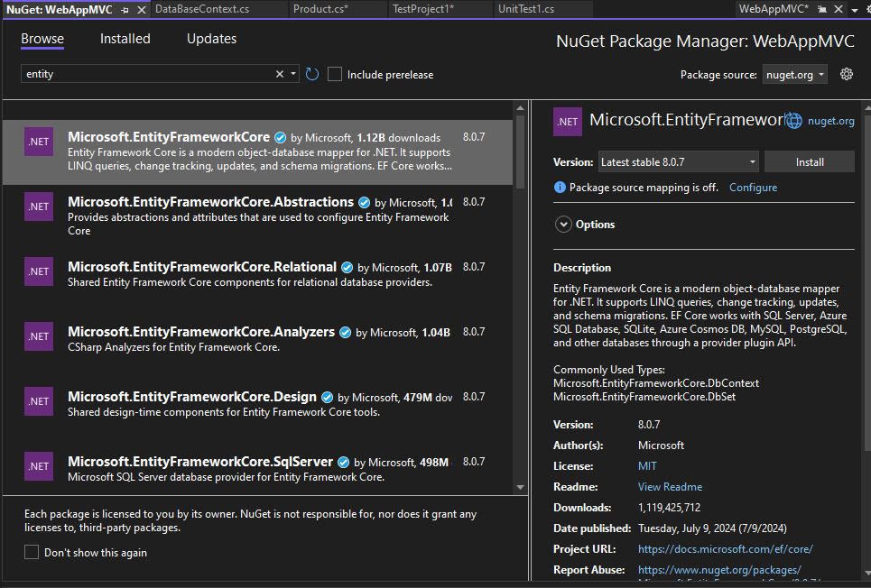This screenshot has height=588, width=871.
Task: Click the Description heading
Action: tap(582, 268)
